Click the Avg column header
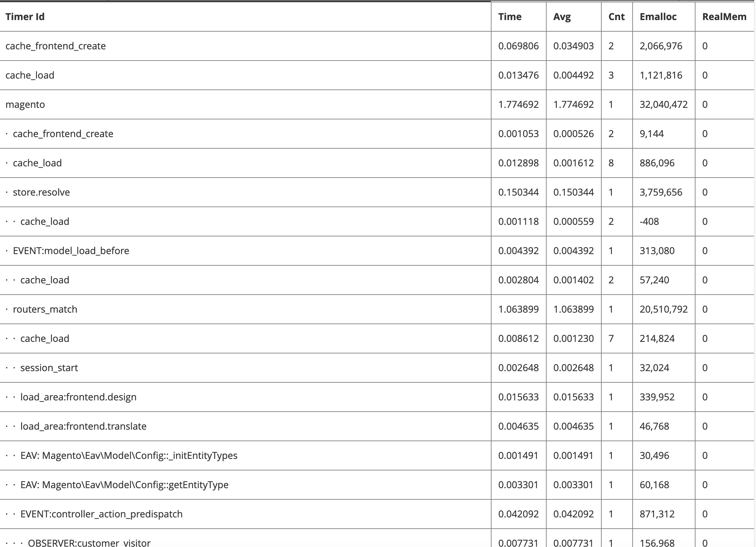This screenshot has height=547, width=756. [x=562, y=17]
